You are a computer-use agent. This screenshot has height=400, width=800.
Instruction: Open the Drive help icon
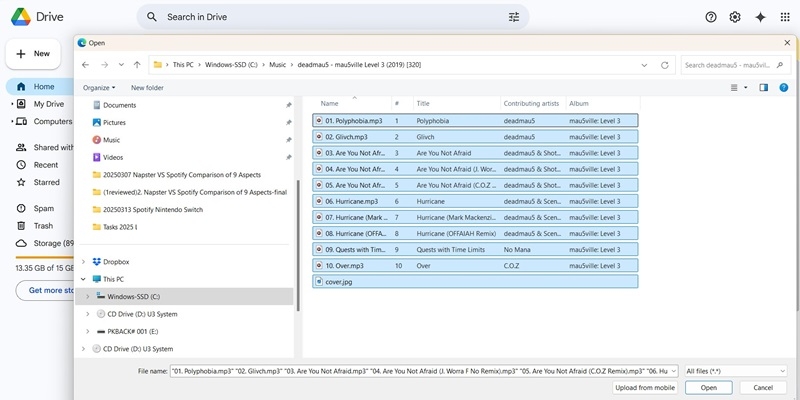[x=711, y=17]
